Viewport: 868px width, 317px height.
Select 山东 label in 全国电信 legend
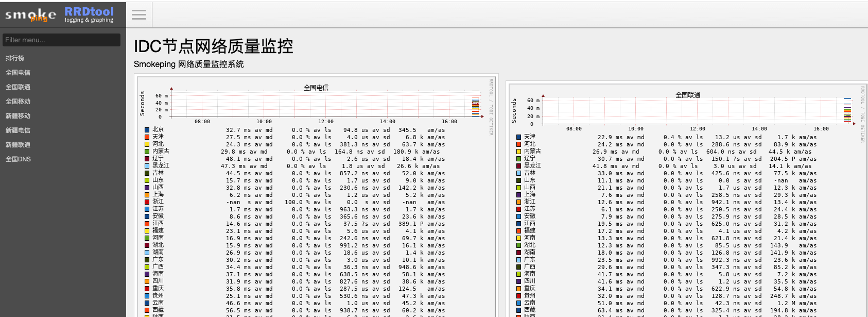coord(158,180)
